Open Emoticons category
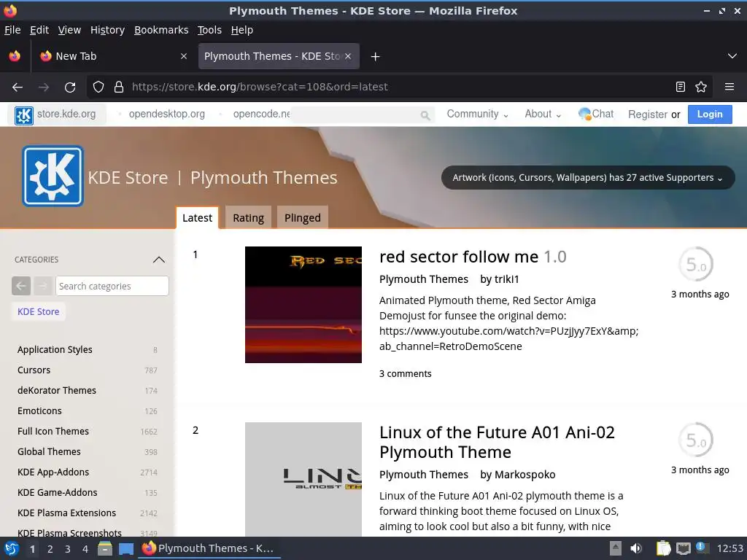This screenshot has height=560, width=747. tap(39, 411)
